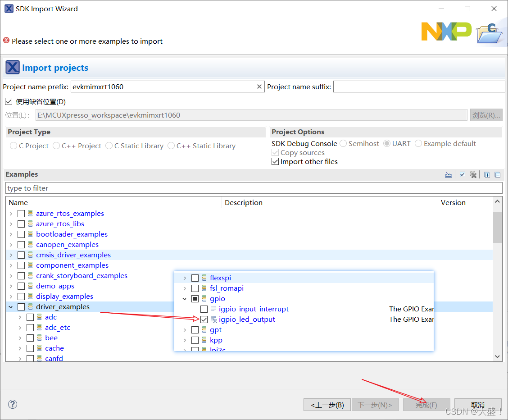Click the Project name suffix field
The width and height of the screenshot is (508, 420).
click(419, 87)
